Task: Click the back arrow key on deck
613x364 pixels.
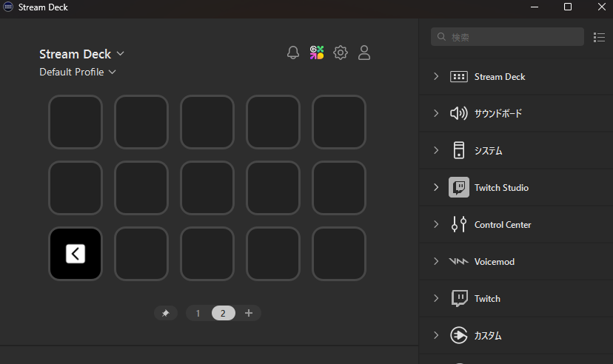Action: 76,254
